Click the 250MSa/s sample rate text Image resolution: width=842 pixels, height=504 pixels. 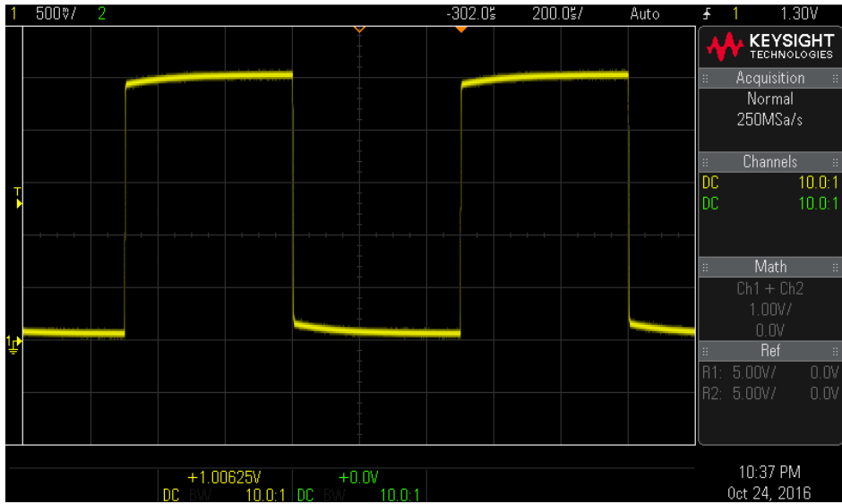770,120
